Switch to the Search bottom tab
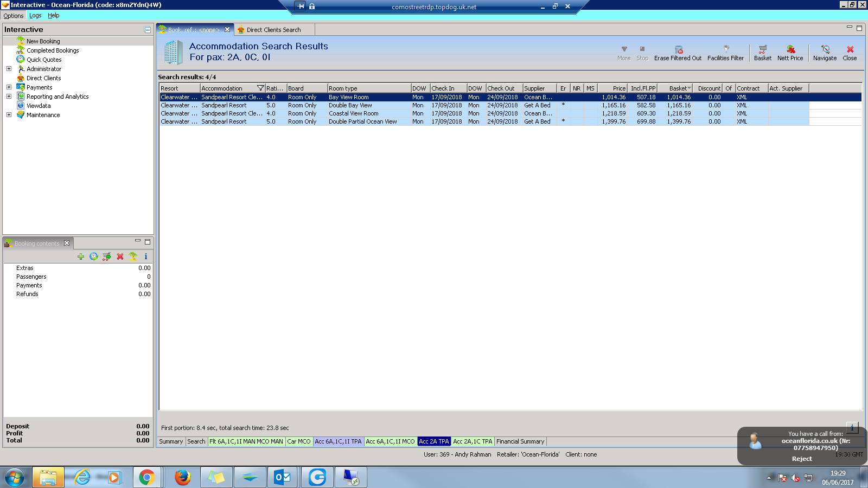The width and height of the screenshot is (868, 488). (x=196, y=441)
